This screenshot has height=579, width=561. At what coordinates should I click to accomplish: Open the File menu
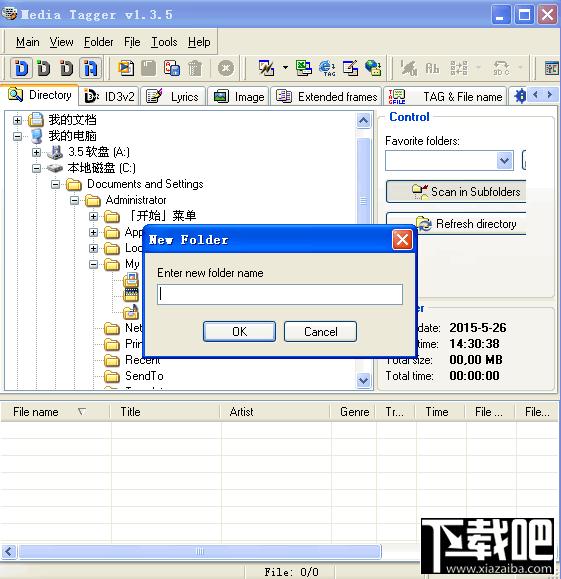132,42
